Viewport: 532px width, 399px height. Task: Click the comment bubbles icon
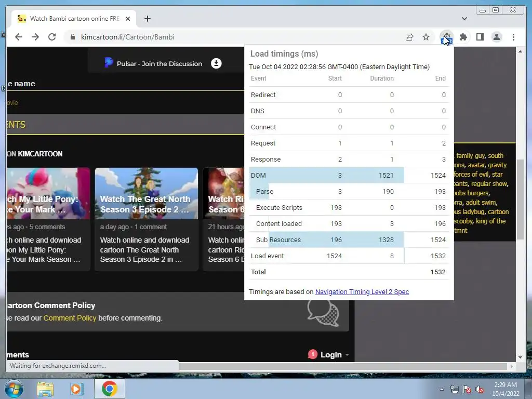point(323,312)
